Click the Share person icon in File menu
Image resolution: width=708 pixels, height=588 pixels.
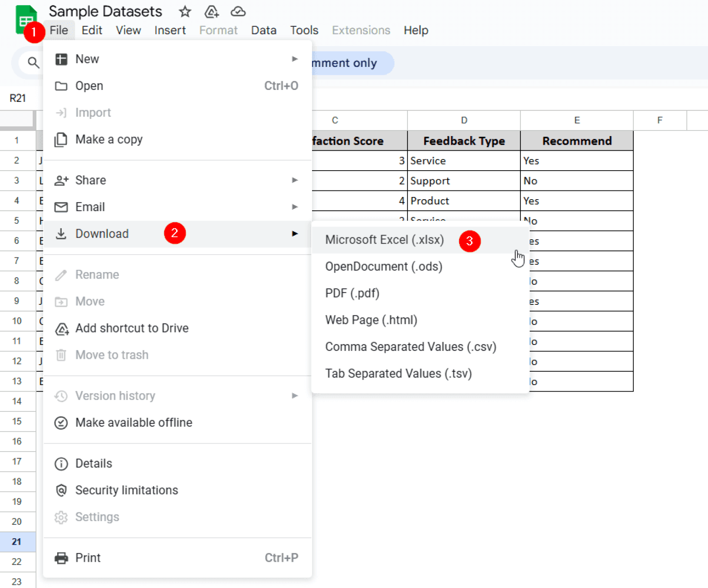(61, 180)
